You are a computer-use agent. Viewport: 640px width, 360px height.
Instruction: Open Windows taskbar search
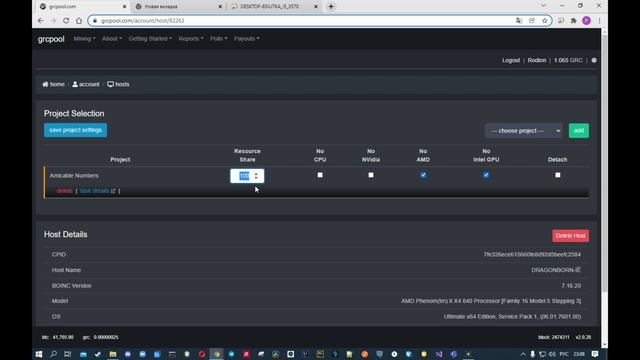point(53,354)
